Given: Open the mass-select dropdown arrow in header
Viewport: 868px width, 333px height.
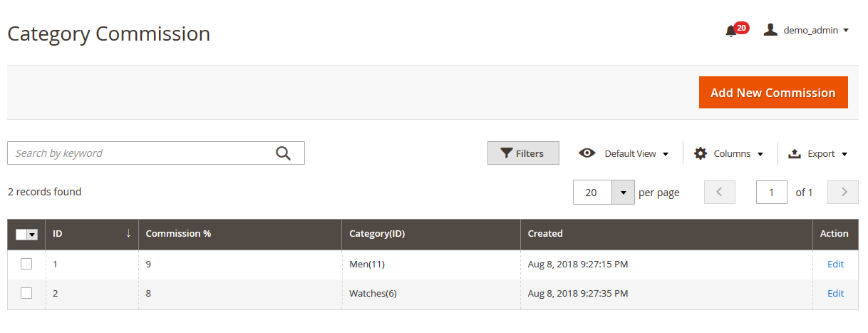Looking at the screenshot, I should pyautogui.click(x=32, y=234).
